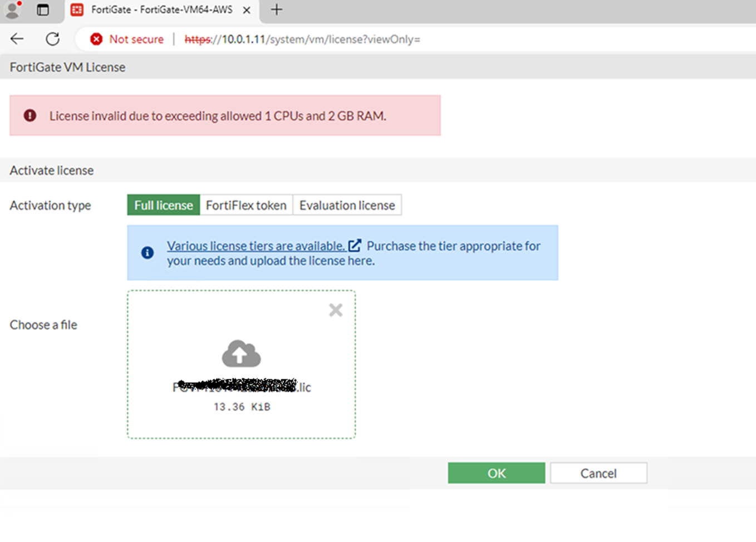Click the Not secure warning icon
756x542 pixels.
click(x=96, y=39)
